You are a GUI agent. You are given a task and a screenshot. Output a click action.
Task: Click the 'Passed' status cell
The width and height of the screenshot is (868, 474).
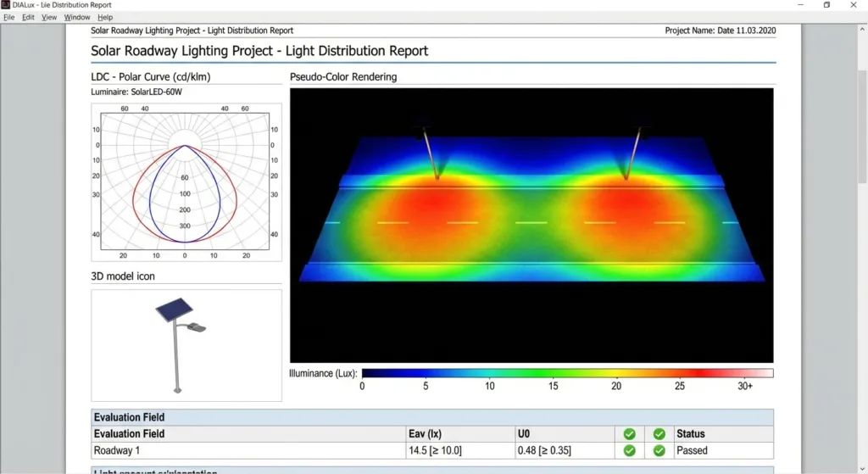click(724, 451)
